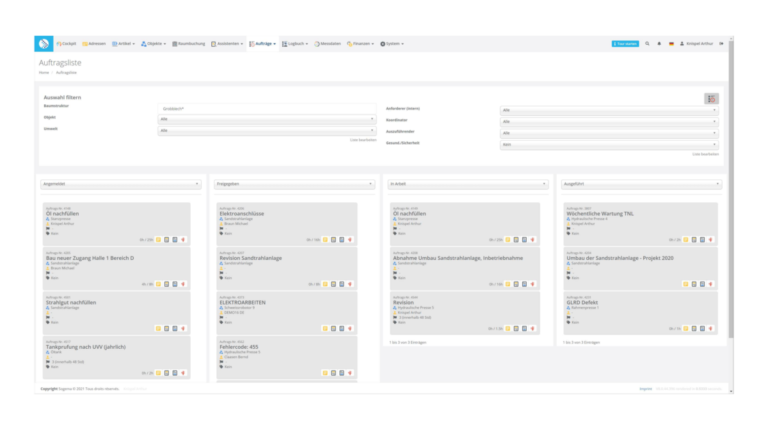Click blue icon on Bau neuer Zugang card
This screenshot has height=432, width=768.
pyautogui.click(x=175, y=284)
